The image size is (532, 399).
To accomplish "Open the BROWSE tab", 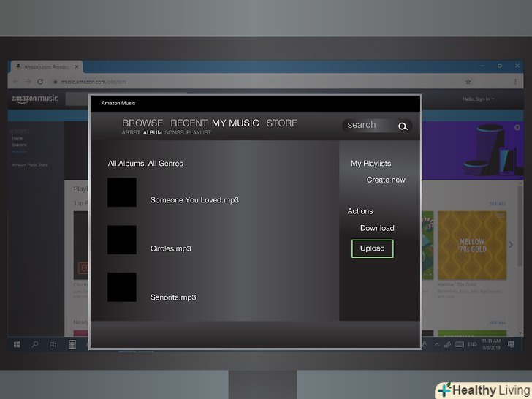I will (142, 123).
